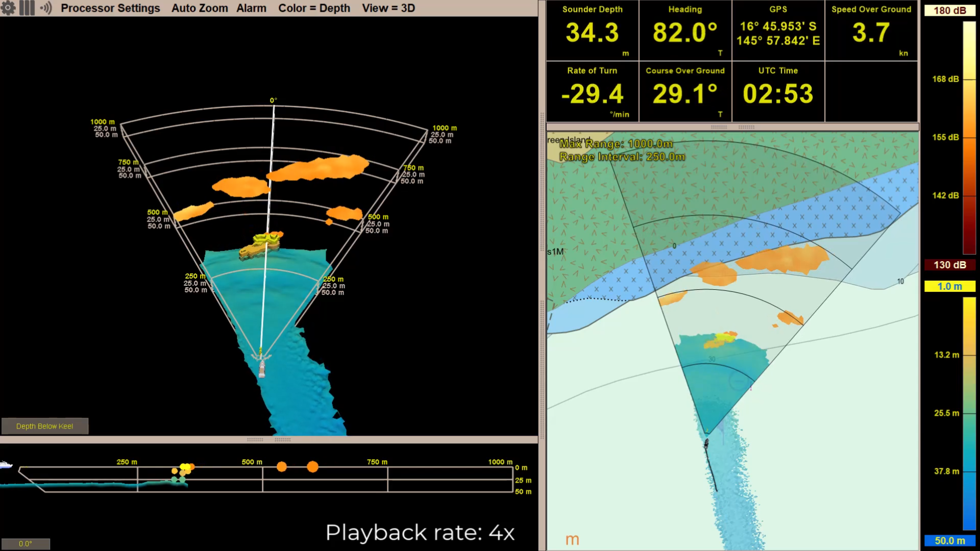Edit the 50.0 m maximum depth field
This screenshot has width=980, height=551.
point(949,541)
